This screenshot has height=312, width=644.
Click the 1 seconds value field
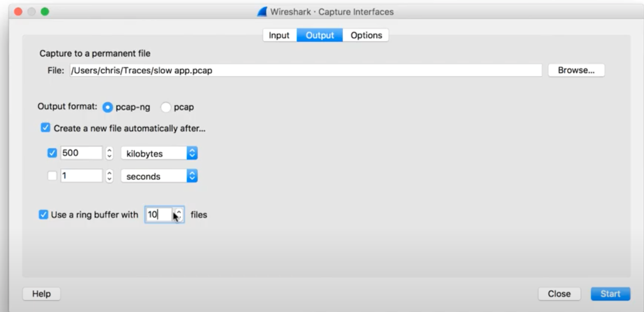point(81,176)
